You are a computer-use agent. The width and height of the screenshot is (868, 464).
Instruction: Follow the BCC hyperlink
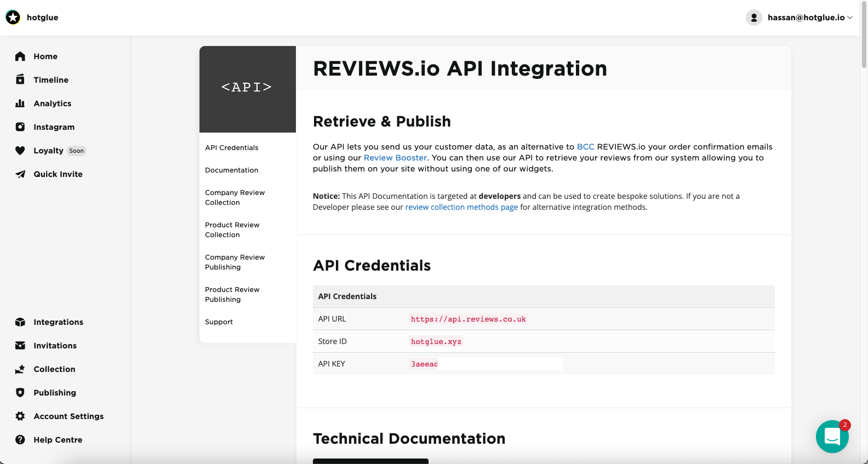tap(586, 147)
